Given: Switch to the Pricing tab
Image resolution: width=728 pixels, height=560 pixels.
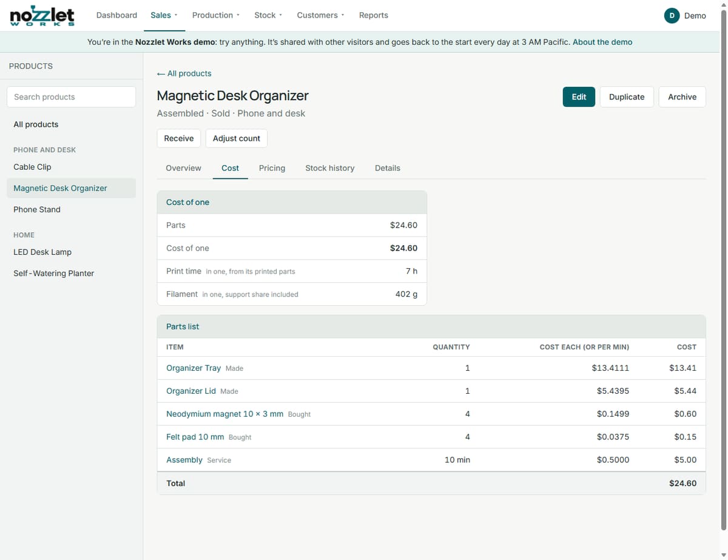Looking at the screenshot, I should (272, 168).
